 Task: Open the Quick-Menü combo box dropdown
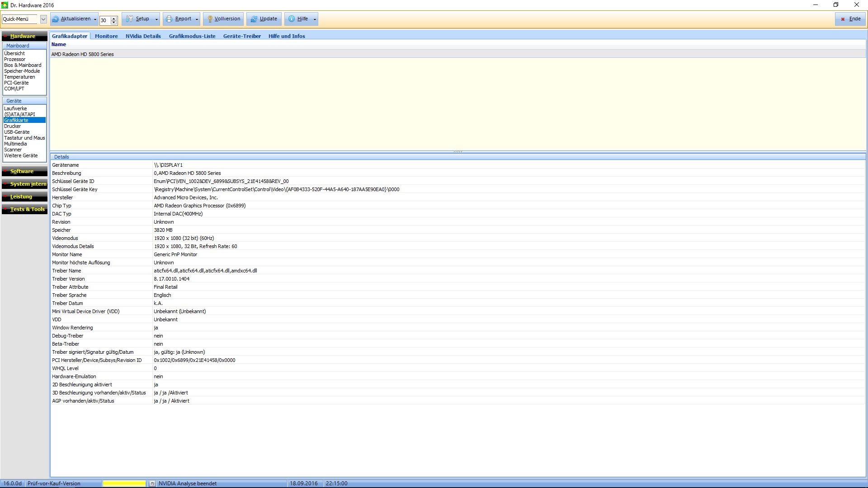(x=43, y=19)
